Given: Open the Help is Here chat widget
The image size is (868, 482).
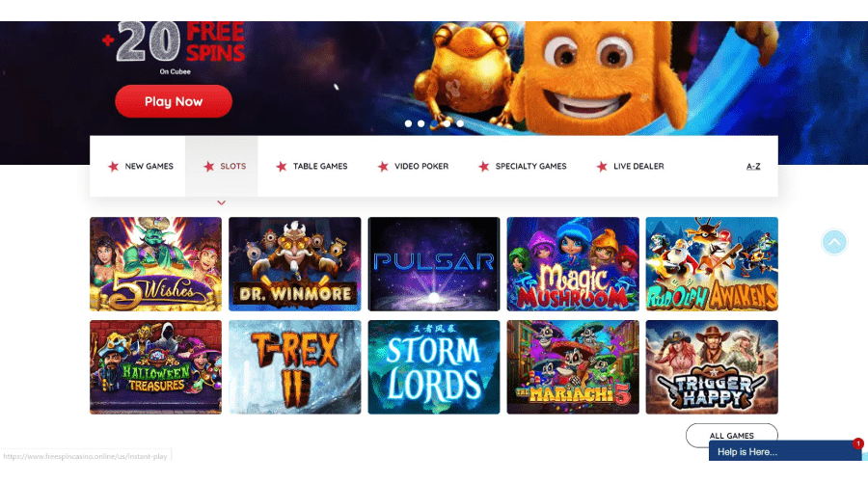Looking at the screenshot, I should coord(785,451).
